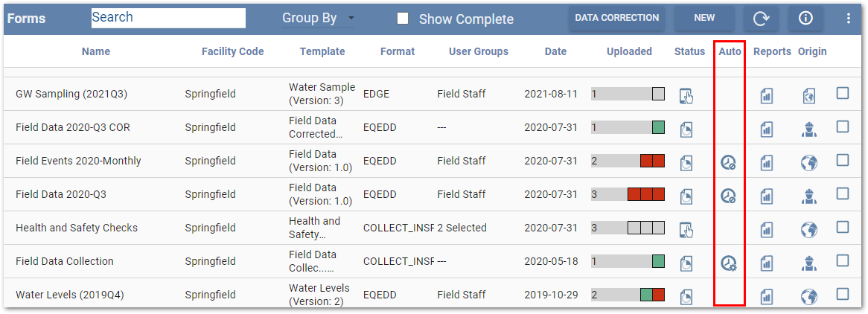
Task: Sort by the Template column header
Action: click(x=322, y=51)
